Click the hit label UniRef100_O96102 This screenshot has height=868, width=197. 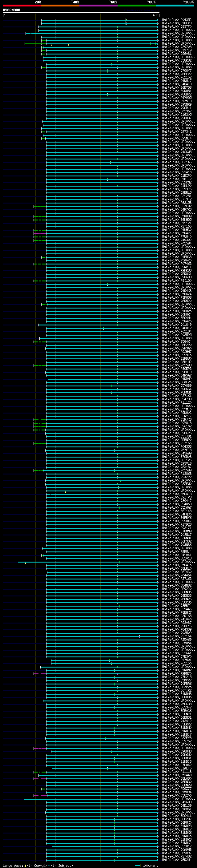(177, 426)
